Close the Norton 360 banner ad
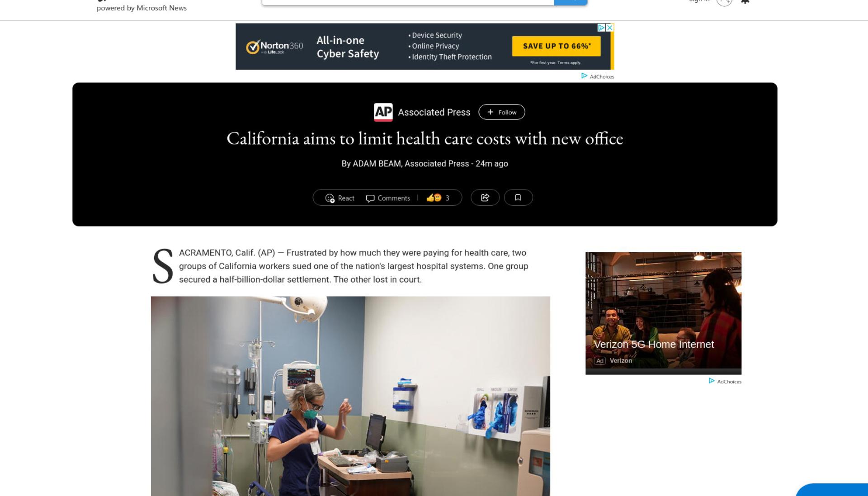 [x=609, y=28]
